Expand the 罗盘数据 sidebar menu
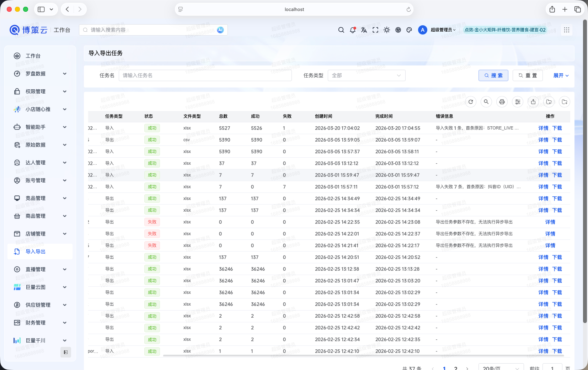The height and width of the screenshot is (370, 588). (40, 74)
